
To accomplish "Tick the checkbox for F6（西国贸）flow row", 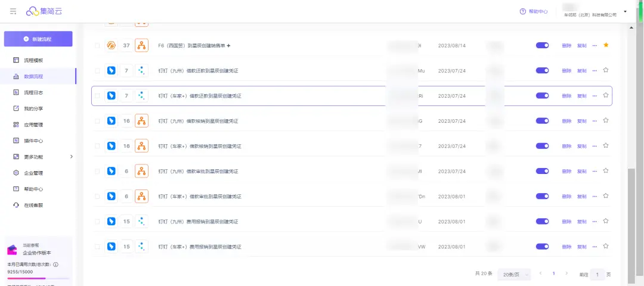I will point(97,45).
